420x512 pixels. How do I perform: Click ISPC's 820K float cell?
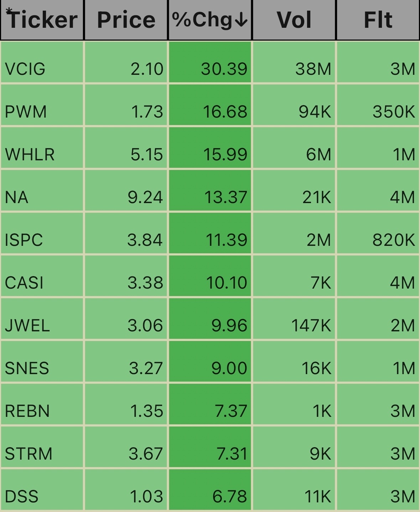[378, 233]
